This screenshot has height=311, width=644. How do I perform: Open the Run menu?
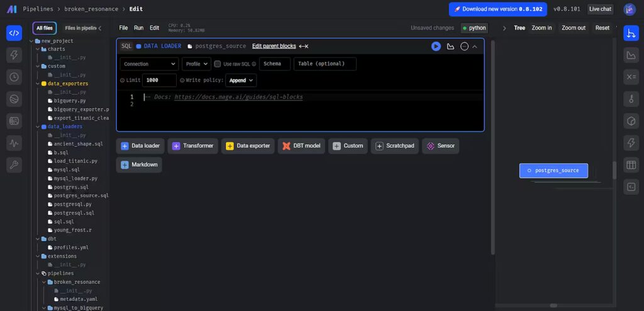click(138, 28)
